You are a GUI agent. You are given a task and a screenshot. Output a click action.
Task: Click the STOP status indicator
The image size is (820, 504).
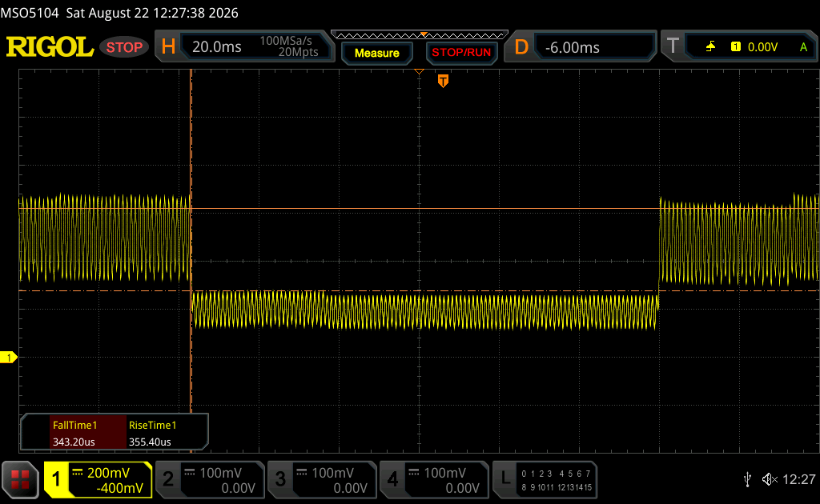point(124,47)
